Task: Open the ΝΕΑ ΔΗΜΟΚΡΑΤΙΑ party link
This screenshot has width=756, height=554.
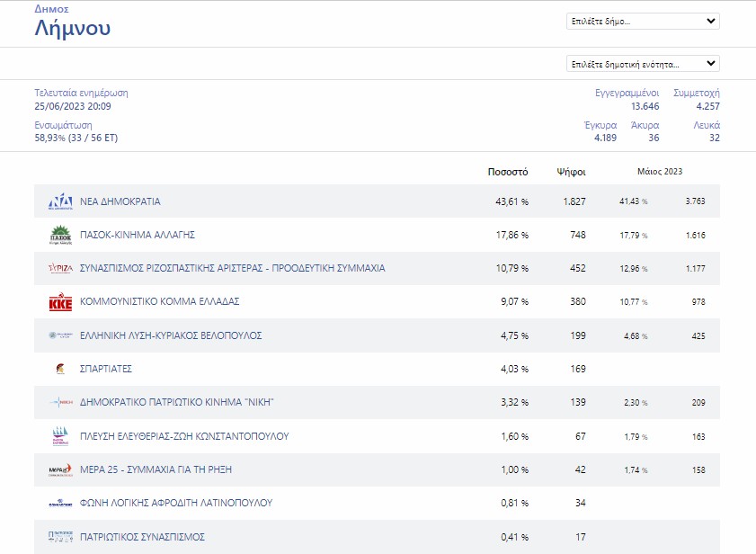Action: [x=120, y=201]
